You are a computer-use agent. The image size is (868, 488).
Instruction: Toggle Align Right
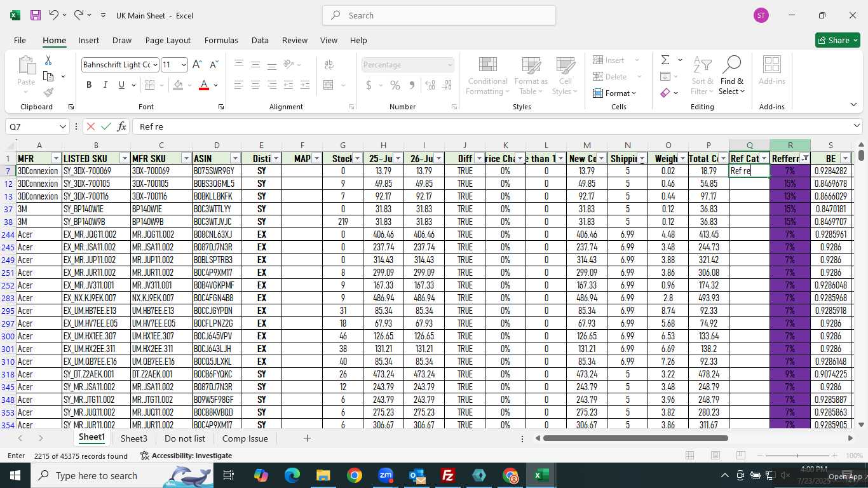pos(272,85)
